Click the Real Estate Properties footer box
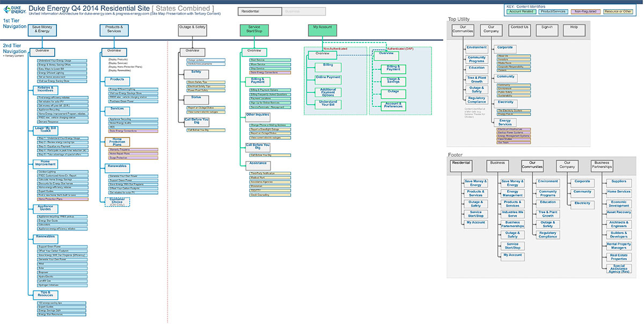 point(619,257)
